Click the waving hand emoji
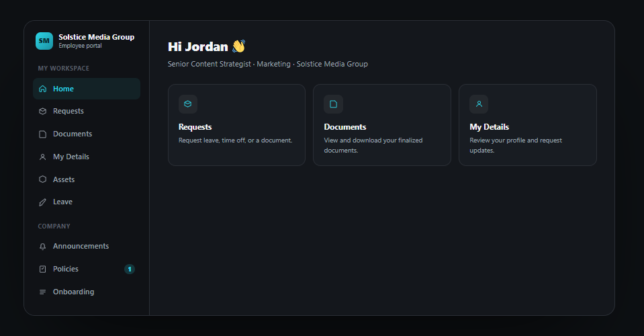This screenshot has width=644, height=336. click(238, 46)
